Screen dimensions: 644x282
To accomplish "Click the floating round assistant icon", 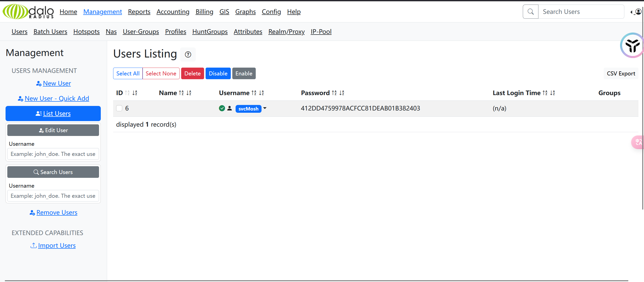I will coord(632,46).
